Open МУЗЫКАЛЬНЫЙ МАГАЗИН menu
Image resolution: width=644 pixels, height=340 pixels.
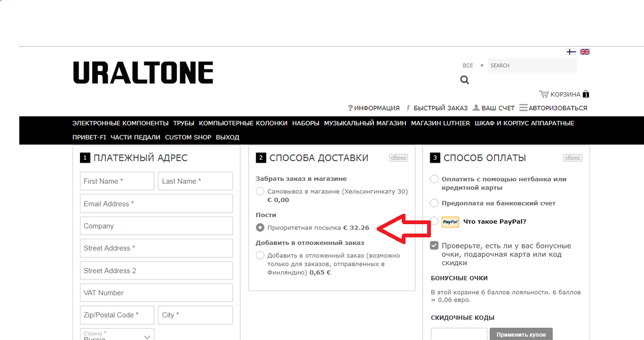coord(365,123)
